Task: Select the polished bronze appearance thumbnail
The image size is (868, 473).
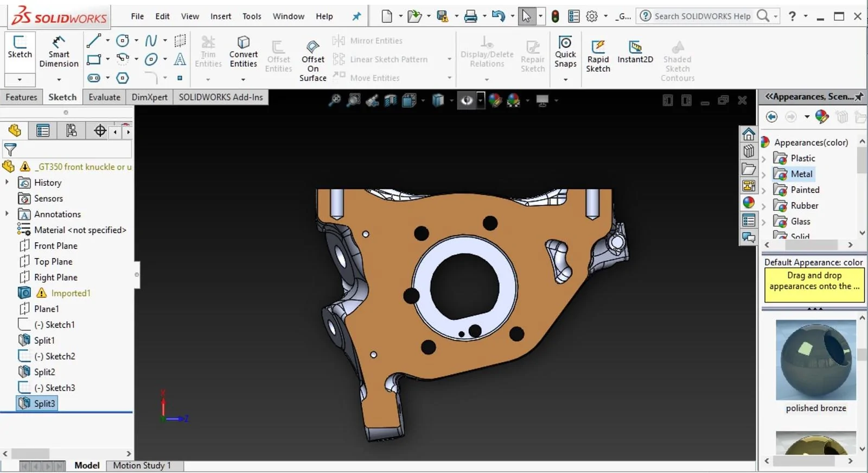Action: [816, 360]
